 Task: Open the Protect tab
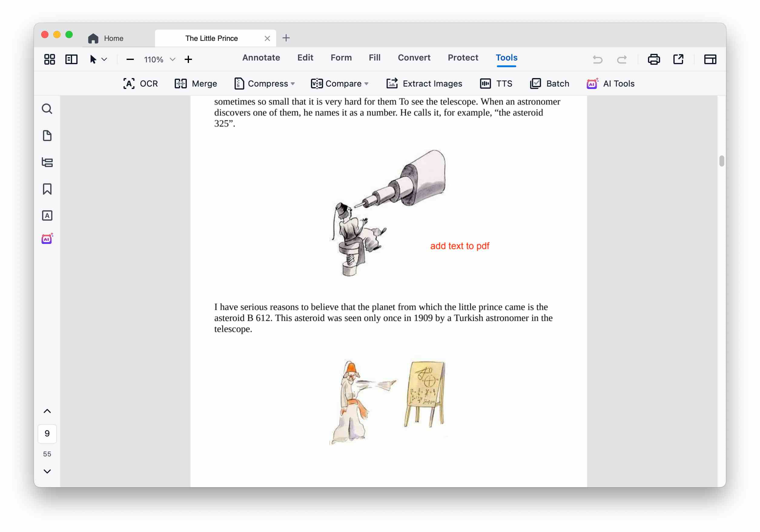point(463,57)
